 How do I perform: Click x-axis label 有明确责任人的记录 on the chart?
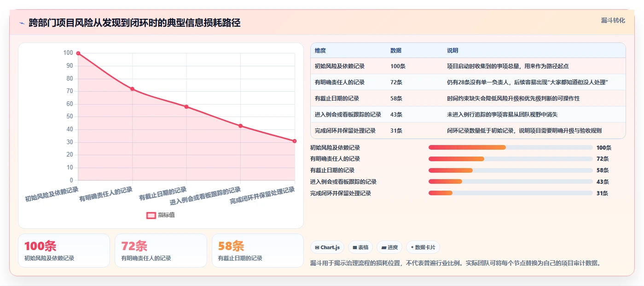tap(106, 194)
